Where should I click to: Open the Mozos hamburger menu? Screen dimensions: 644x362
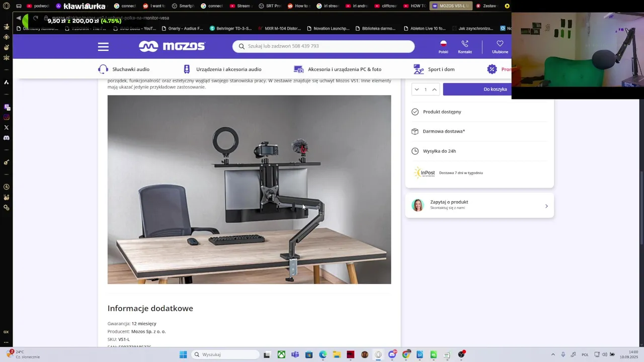click(x=103, y=47)
